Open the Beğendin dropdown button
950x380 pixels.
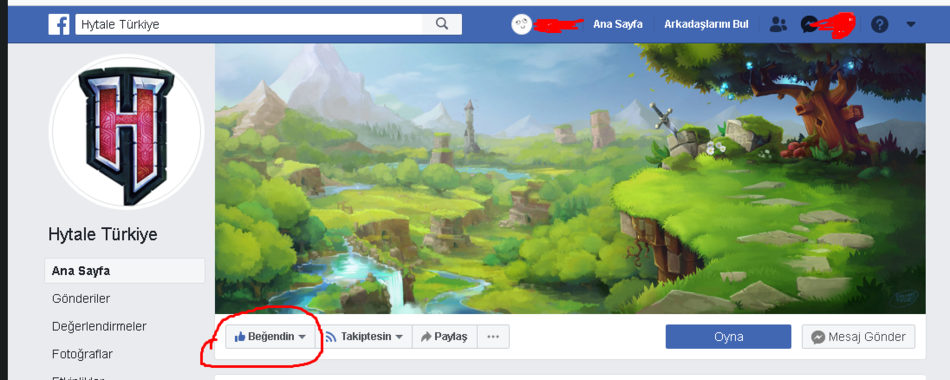[x=270, y=337]
